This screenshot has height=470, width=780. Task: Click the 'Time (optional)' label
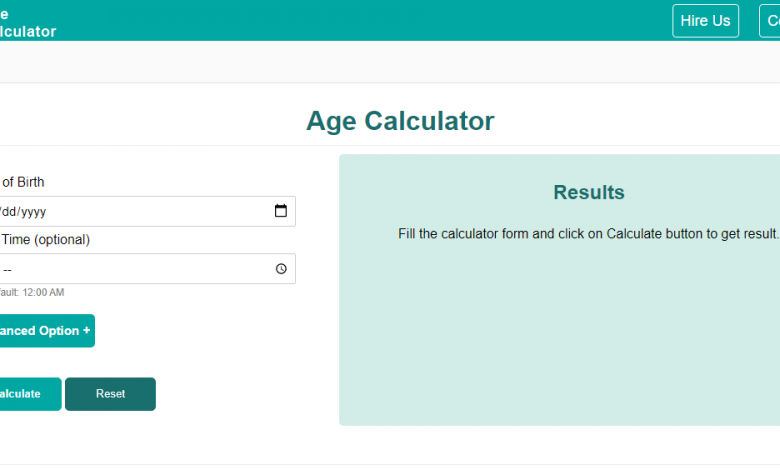(45, 240)
